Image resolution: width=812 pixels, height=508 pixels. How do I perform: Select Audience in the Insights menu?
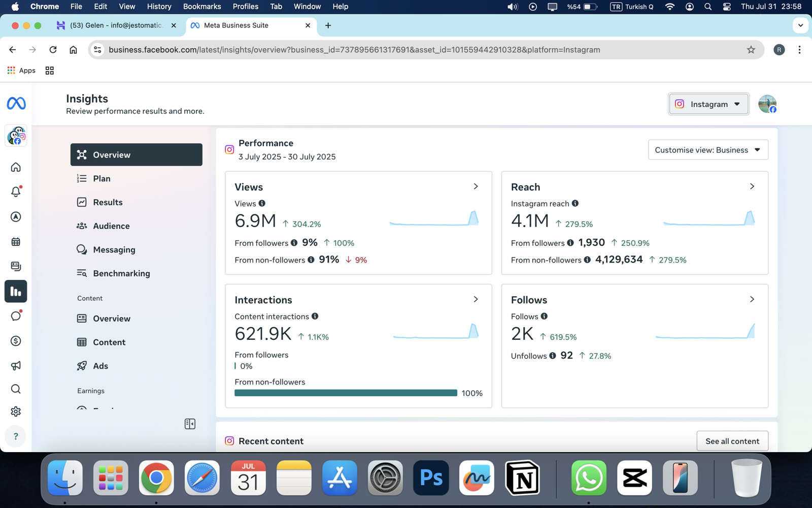point(111,226)
